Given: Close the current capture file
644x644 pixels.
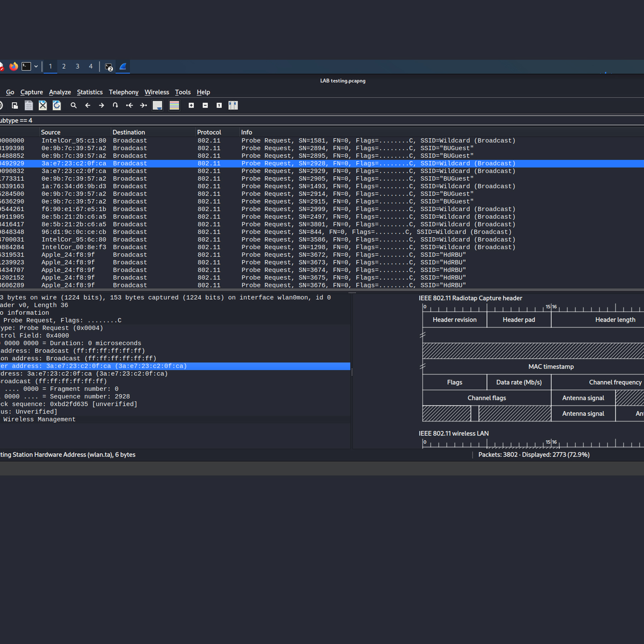Looking at the screenshot, I should (43, 106).
